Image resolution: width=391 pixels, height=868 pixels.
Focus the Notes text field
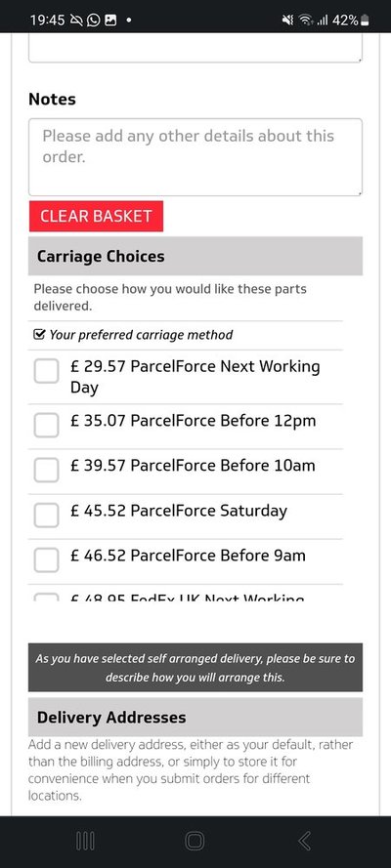point(195,157)
